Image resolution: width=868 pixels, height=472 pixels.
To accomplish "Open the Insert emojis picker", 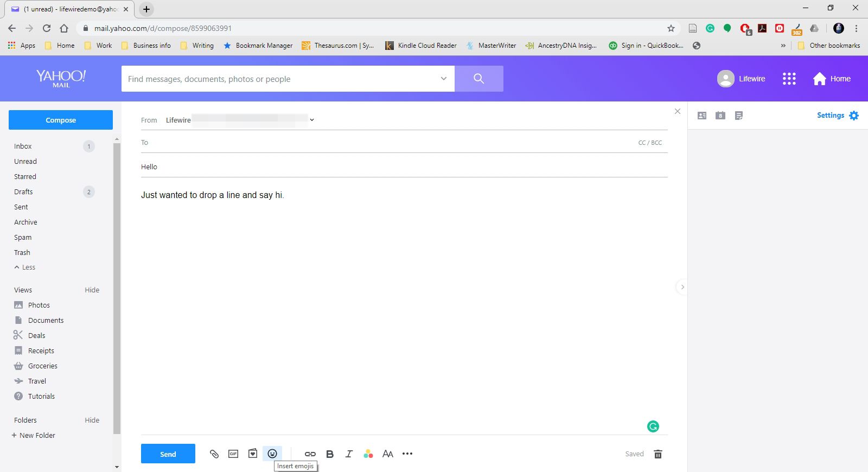I will pos(272,454).
